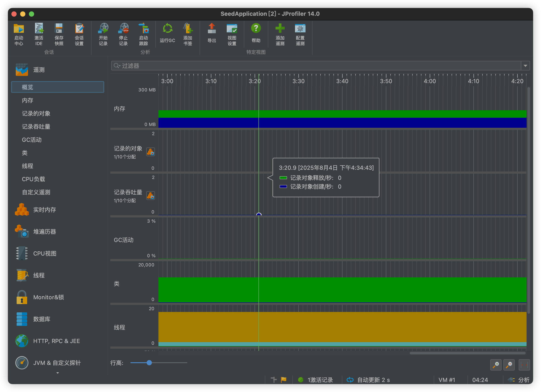Click the 激活IDE toolbar icon

39,34
